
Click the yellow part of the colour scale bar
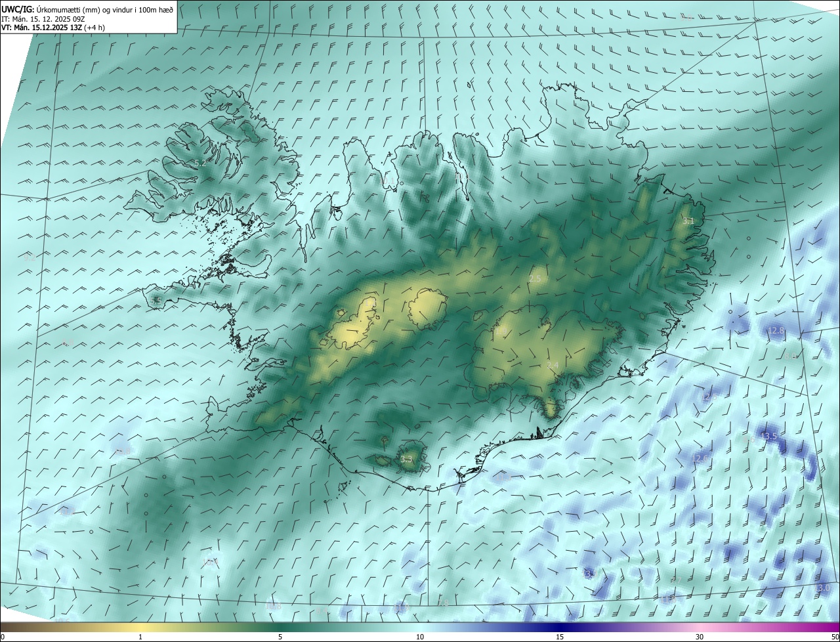coord(141,627)
